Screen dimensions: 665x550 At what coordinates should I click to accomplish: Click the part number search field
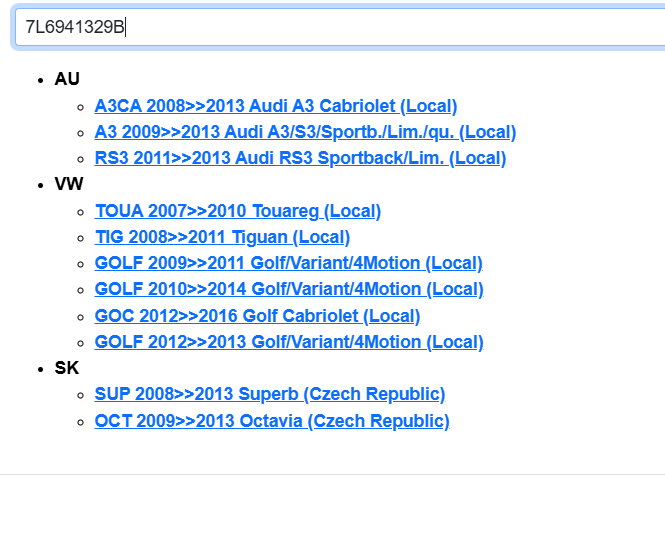click(x=340, y=27)
